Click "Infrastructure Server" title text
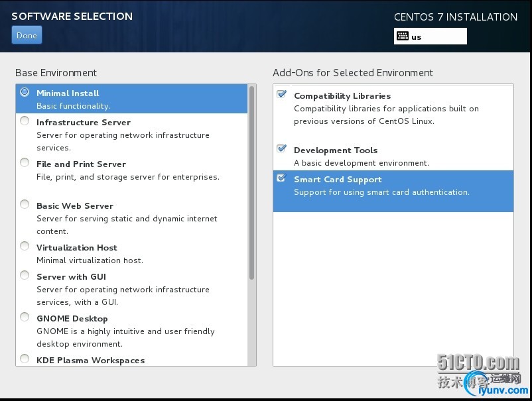The width and height of the screenshot is (532, 401). coord(84,123)
